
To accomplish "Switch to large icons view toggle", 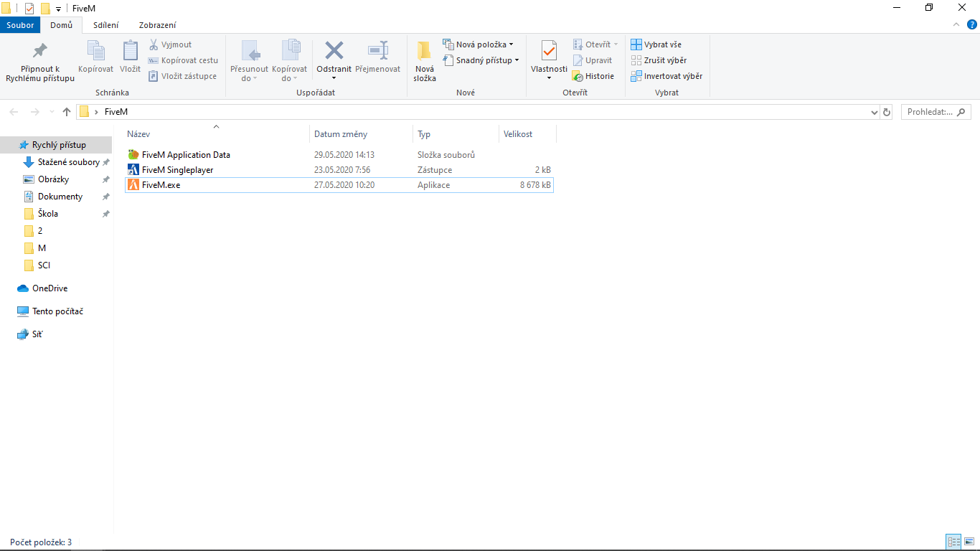I will 970,542.
